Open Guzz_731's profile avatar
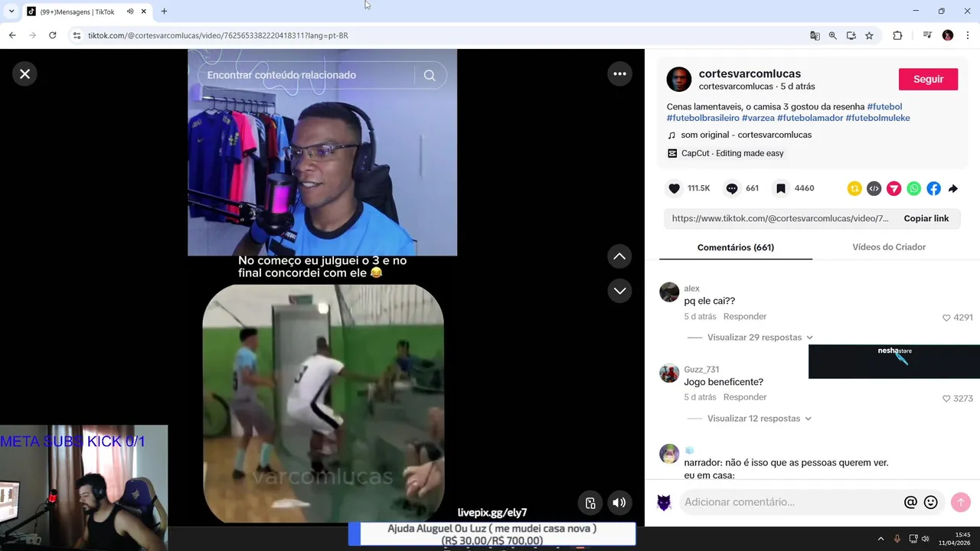980x551 pixels. click(x=669, y=373)
